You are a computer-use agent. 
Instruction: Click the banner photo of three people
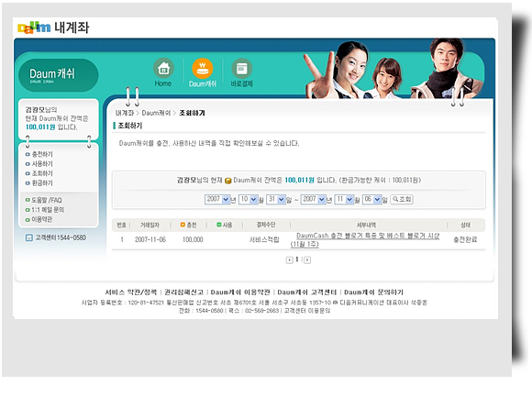393,69
